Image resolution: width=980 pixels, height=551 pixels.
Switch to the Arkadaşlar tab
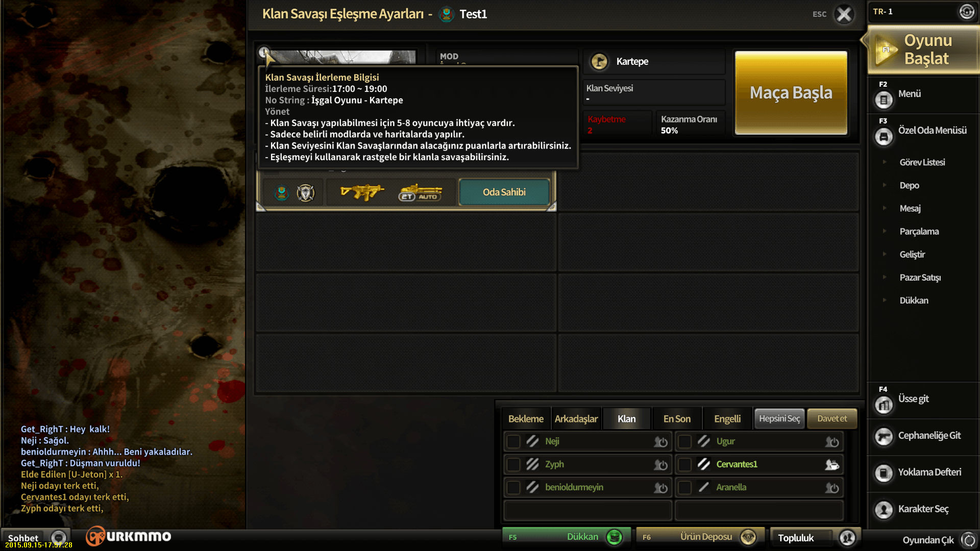click(576, 419)
